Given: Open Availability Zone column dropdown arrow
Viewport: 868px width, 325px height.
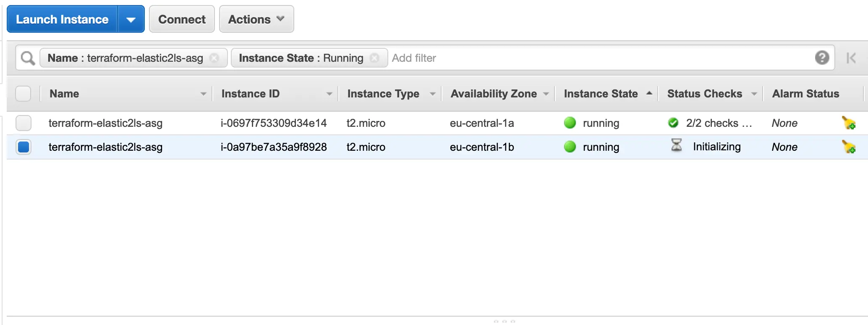Looking at the screenshot, I should pos(546,94).
